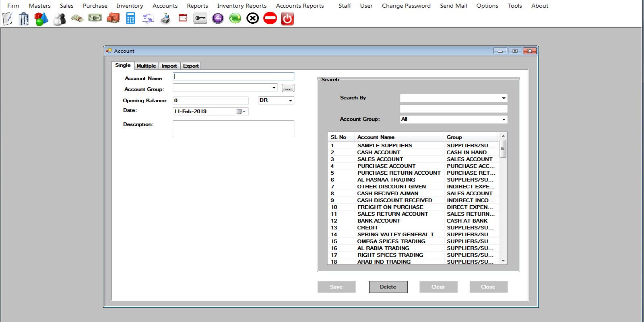Expand the DR balance type dropdown
Screen dimensions: 644x322
[x=290, y=100]
